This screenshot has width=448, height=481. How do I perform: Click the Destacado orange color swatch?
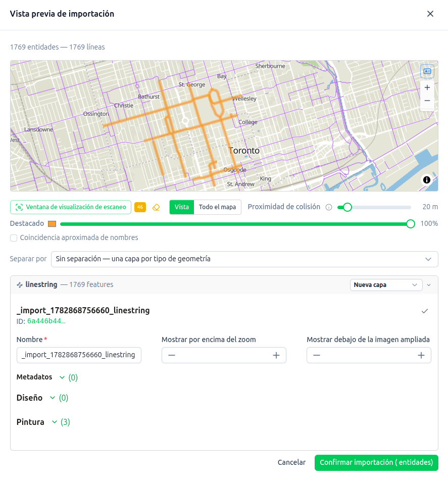click(x=52, y=224)
